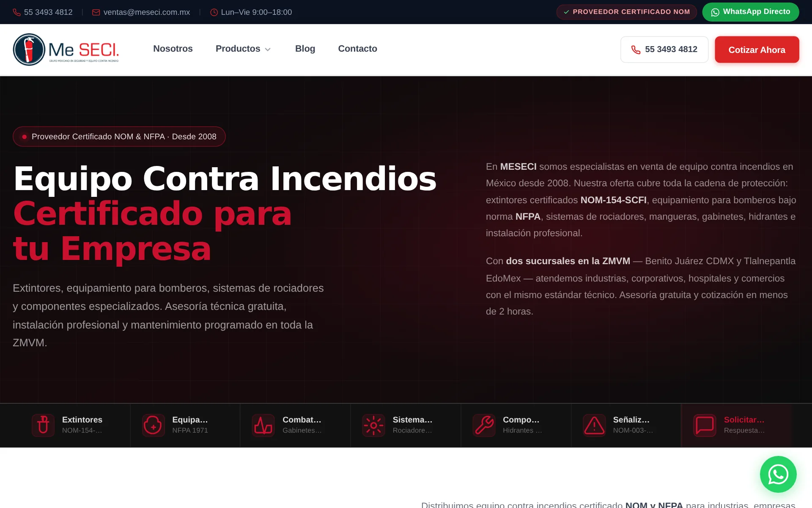This screenshot has height=508, width=812.
Task: Click the red 'Certificado para' headline text
Action: [x=153, y=214]
